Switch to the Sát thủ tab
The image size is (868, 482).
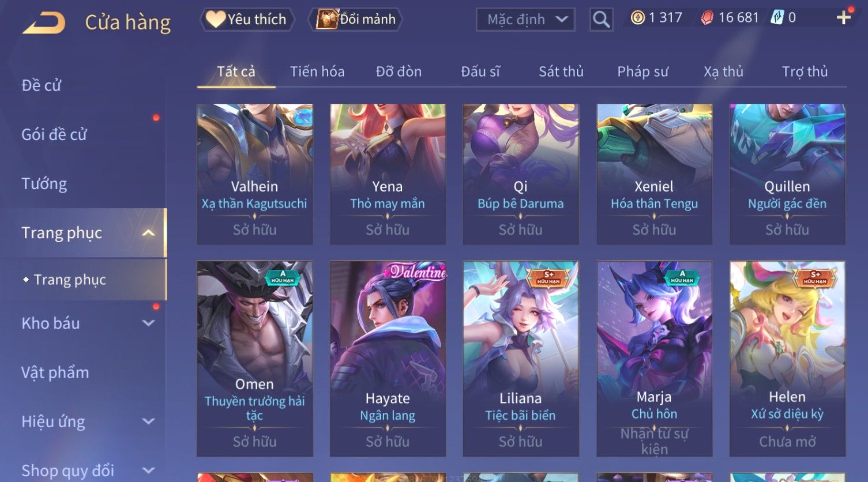click(561, 71)
